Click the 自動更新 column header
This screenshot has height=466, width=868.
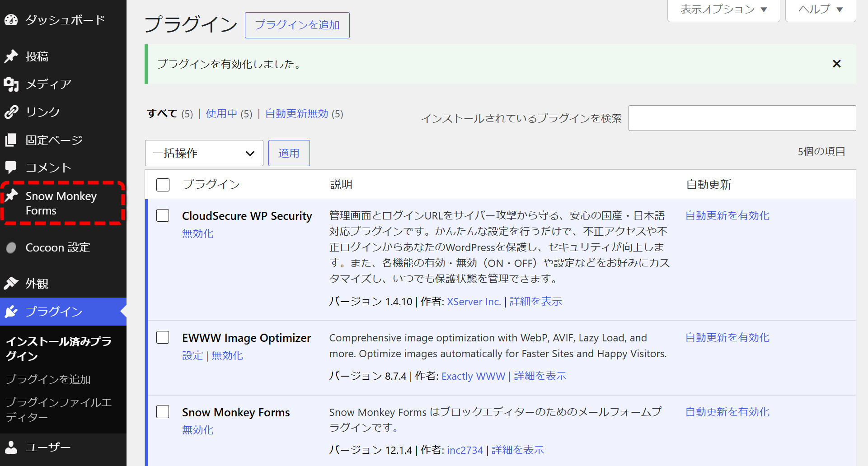(x=708, y=184)
